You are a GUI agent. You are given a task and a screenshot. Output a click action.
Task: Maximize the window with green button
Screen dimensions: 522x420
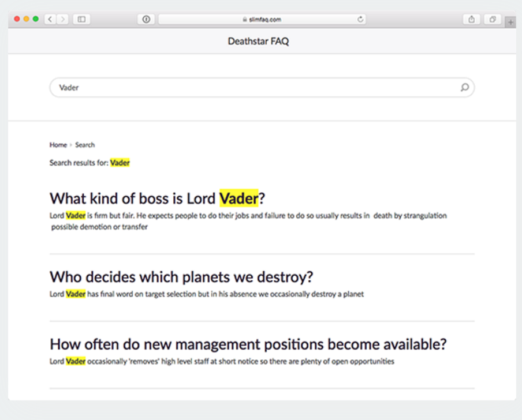pyautogui.click(x=36, y=19)
